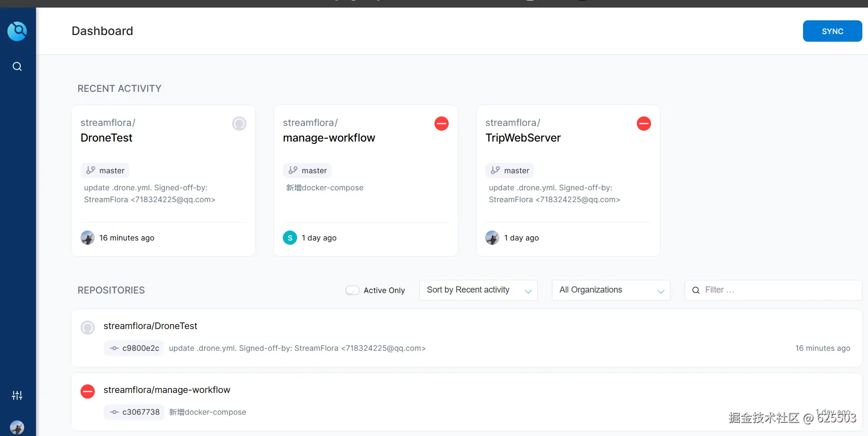This screenshot has width=868, height=436.
Task: Open the streamflora/manage-workflow repository row
Action: tap(467, 402)
